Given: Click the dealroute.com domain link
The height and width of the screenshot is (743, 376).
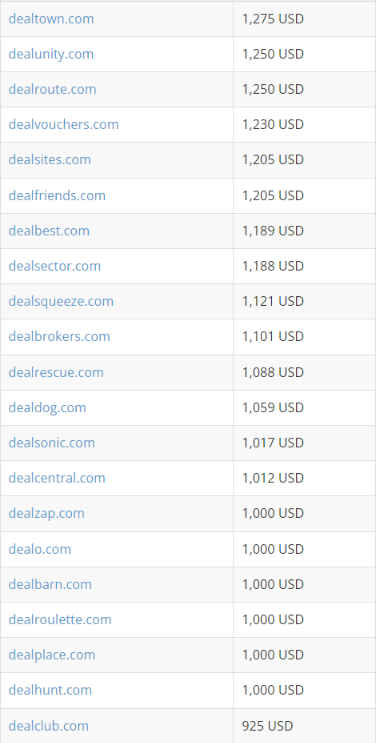Looking at the screenshot, I should 52,90.
